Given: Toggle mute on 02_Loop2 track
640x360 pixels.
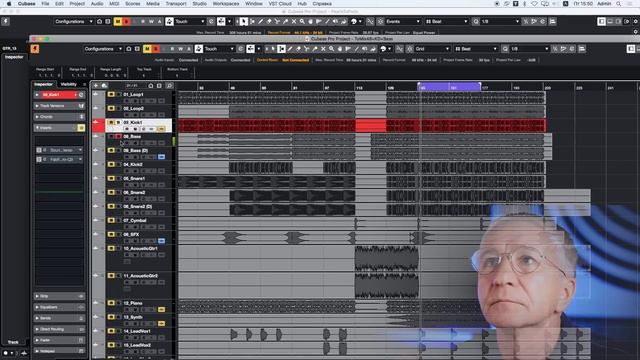Looking at the screenshot, I should click(x=111, y=108).
